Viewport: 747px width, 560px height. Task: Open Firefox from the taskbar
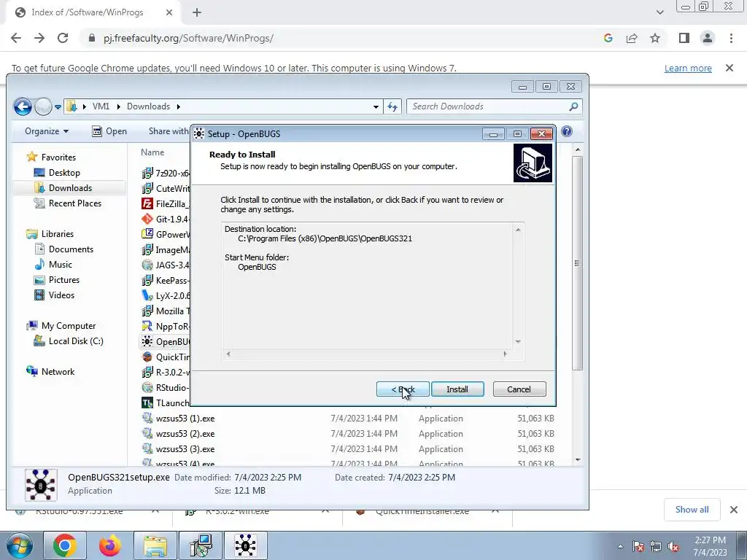click(110, 545)
